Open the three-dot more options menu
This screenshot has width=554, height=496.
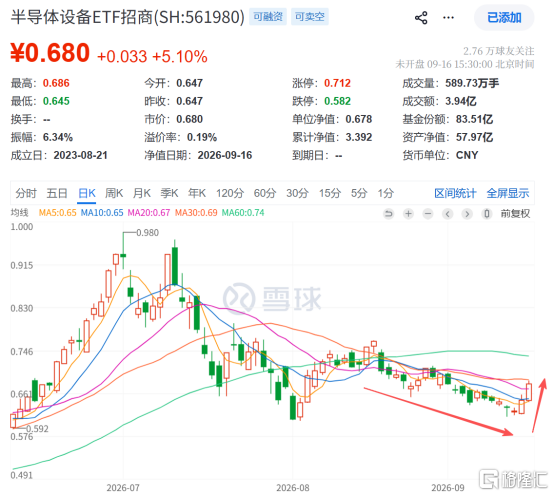(448, 17)
